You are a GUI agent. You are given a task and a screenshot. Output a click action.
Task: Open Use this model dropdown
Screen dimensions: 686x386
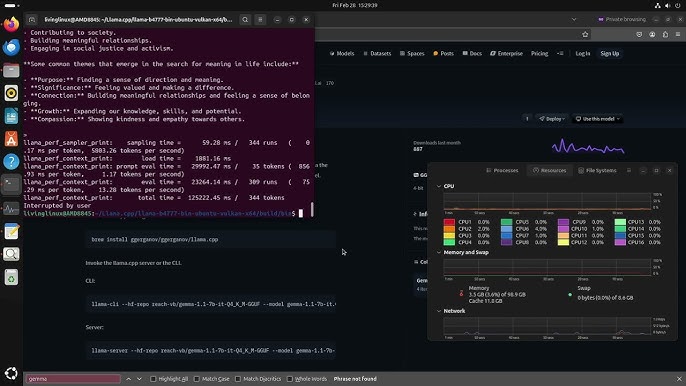point(598,119)
